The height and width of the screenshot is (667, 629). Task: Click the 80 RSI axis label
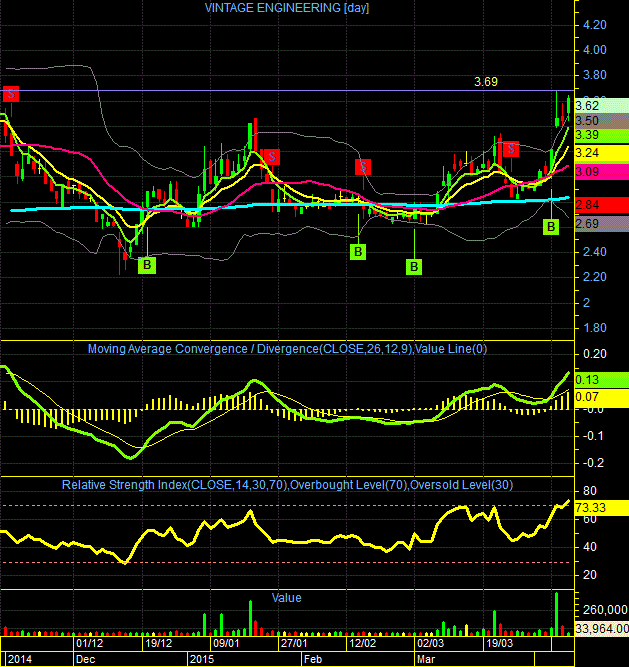click(x=590, y=491)
